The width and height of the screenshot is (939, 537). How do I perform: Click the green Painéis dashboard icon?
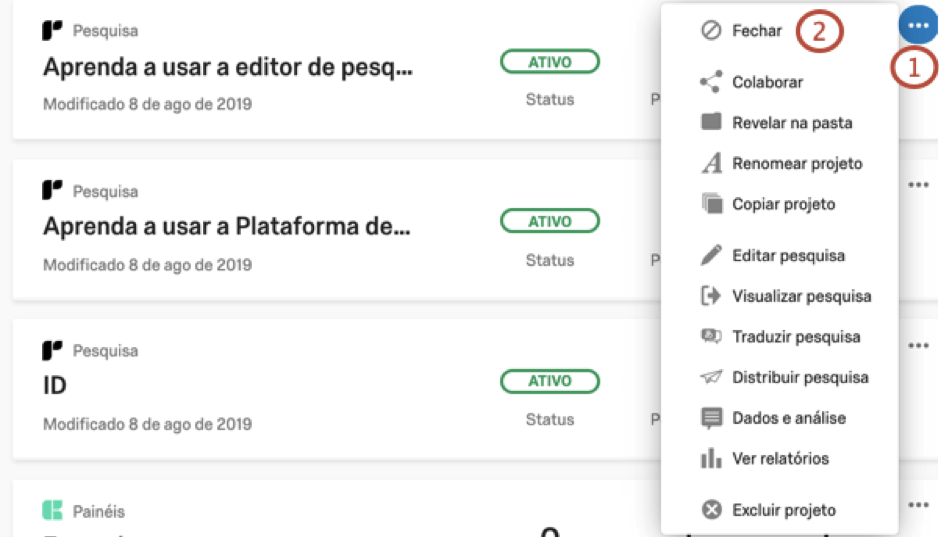point(52,510)
